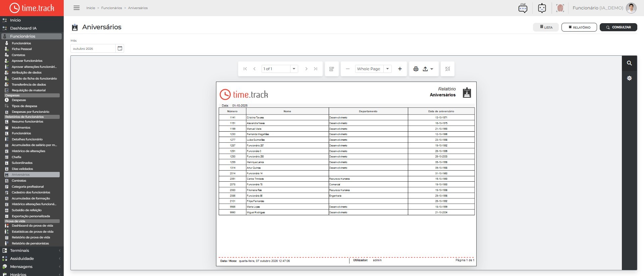Screen dimensions: 644x276
Task: Click the Mês date input field
Action: 93,49
